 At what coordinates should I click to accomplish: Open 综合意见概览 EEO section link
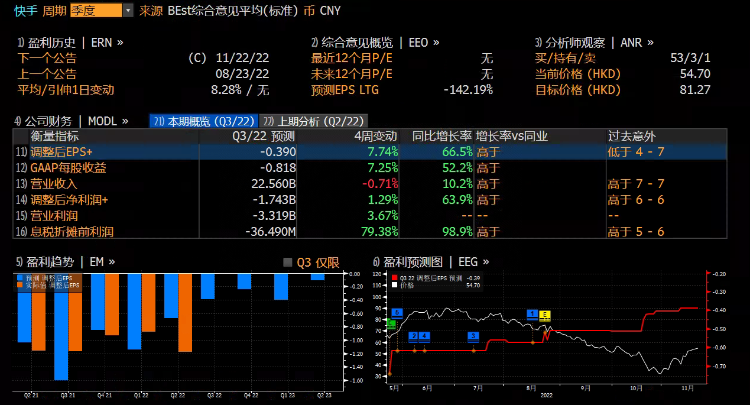tap(375, 43)
